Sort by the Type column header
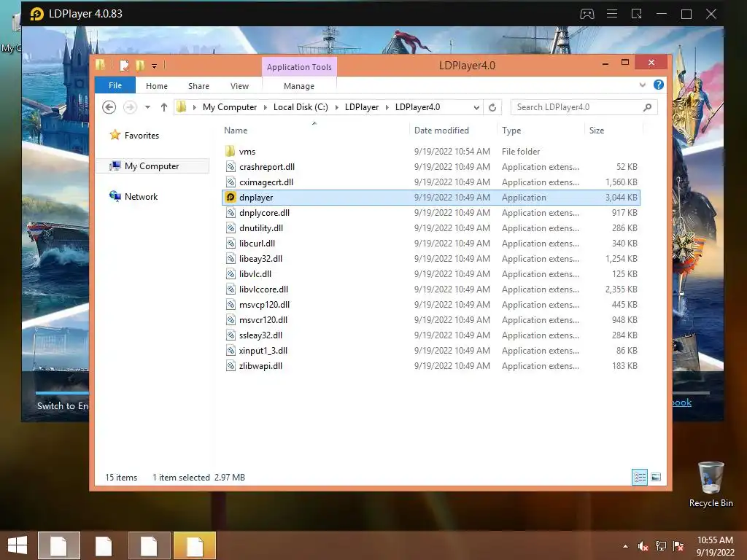 (511, 131)
